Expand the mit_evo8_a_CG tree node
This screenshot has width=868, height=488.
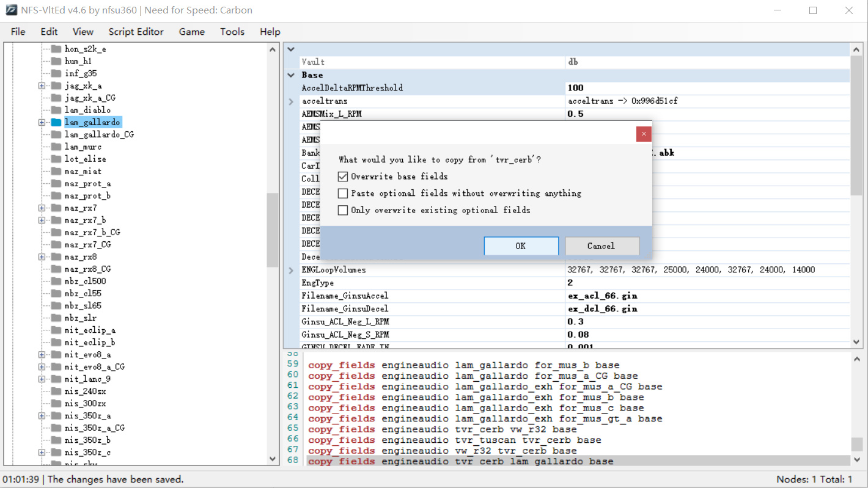click(x=42, y=366)
